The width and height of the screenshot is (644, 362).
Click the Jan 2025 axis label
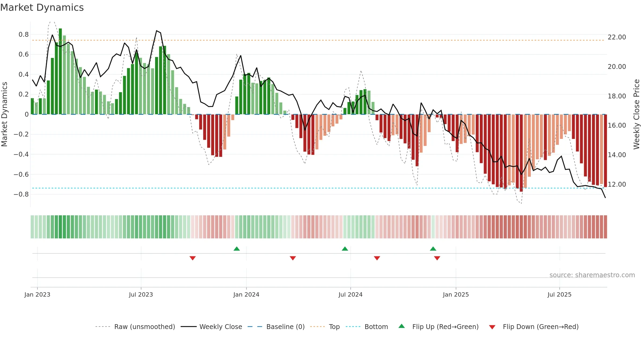tap(456, 294)
